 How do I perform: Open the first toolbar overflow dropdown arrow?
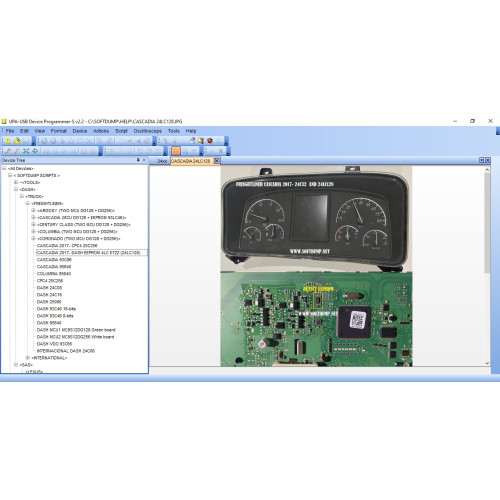click(x=34, y=142)
